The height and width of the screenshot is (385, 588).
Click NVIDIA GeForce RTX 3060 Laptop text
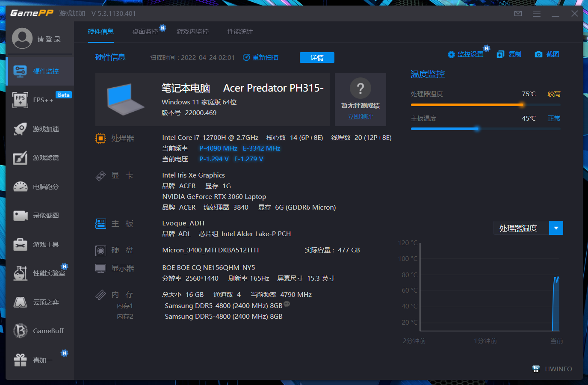(x=214, y=197)
